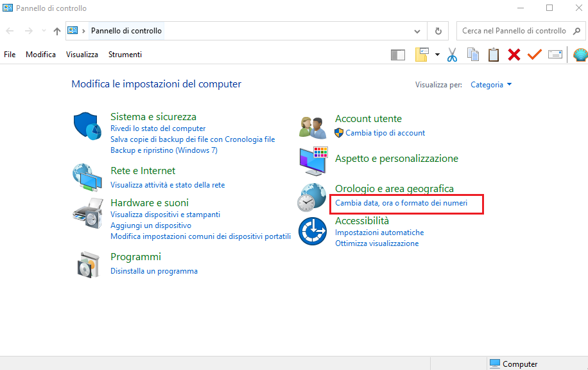Viewport: 588px width, 370px height.
Task: Click Visualizza dispositivi e stampanti
Action: point(165,215)
